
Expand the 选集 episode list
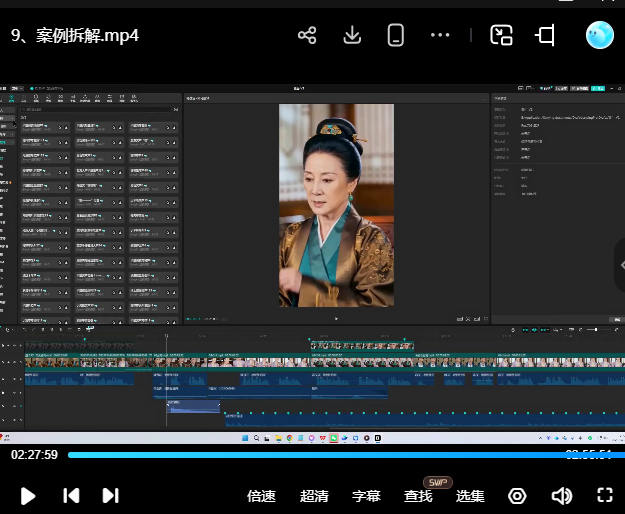(470, 496)
